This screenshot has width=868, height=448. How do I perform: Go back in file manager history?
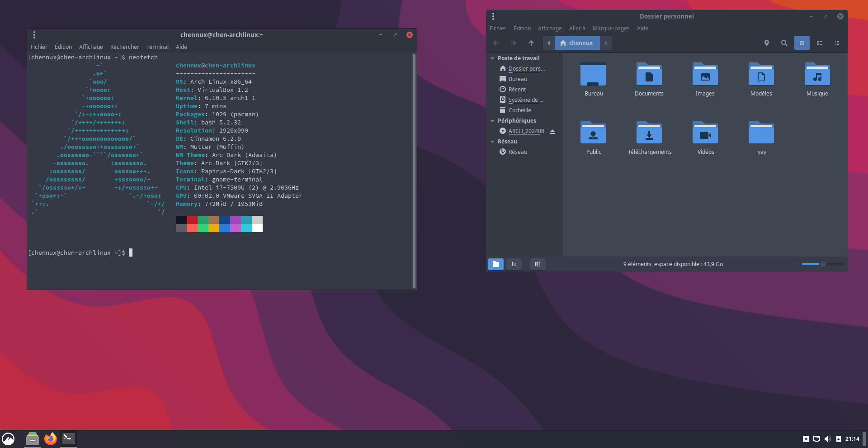pyautogui.click(x=496, y=43)
